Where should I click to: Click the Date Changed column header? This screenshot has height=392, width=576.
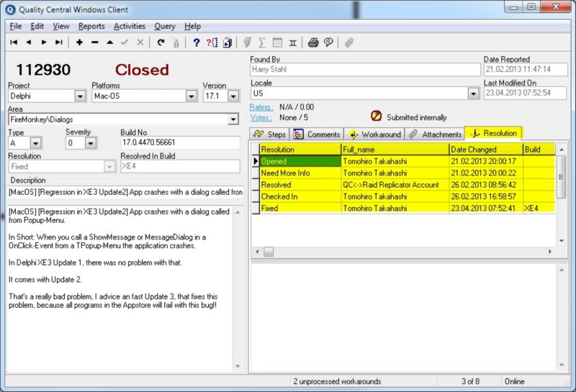pyautogui.click(x=487, y=150)
